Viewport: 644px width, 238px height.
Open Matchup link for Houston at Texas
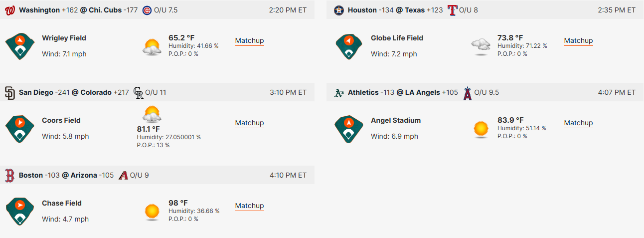pyautogui.click(x=578, y=40)
